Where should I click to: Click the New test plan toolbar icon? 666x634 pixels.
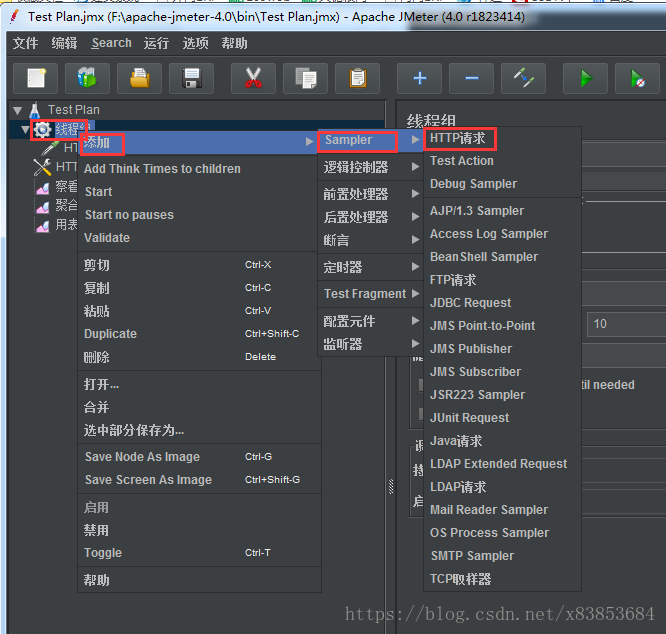(36, 78)
